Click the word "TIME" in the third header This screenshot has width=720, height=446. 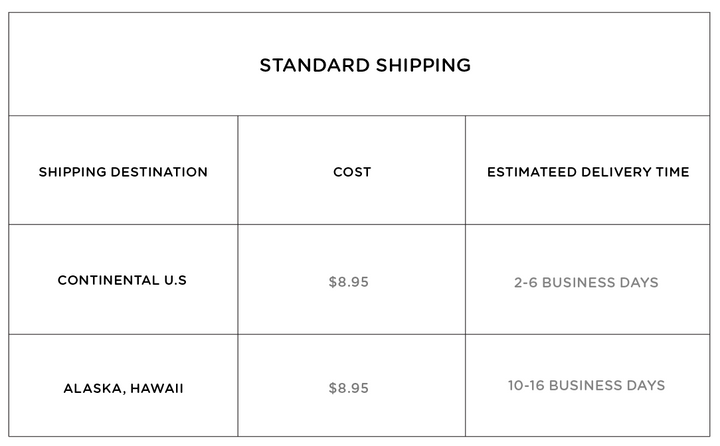pyautogui.click(x=673, y=172)
